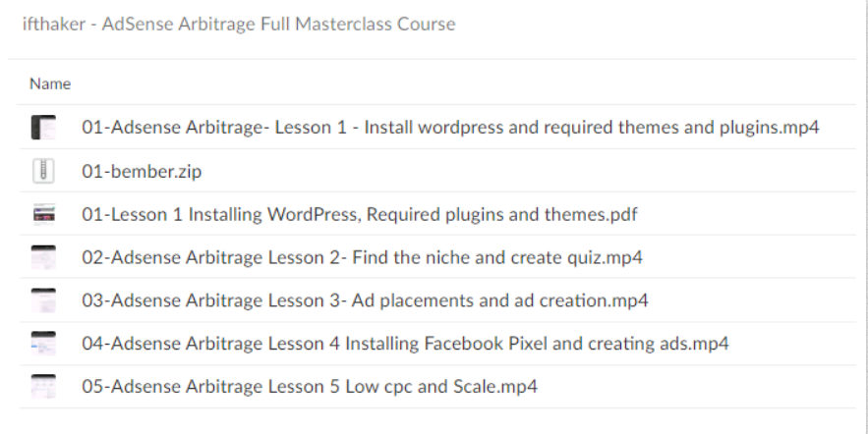Viewport: 868px width, 434px height.
Task: Click the Lesson 5 Low cpc video icon
Action: [x=43, y=387]
